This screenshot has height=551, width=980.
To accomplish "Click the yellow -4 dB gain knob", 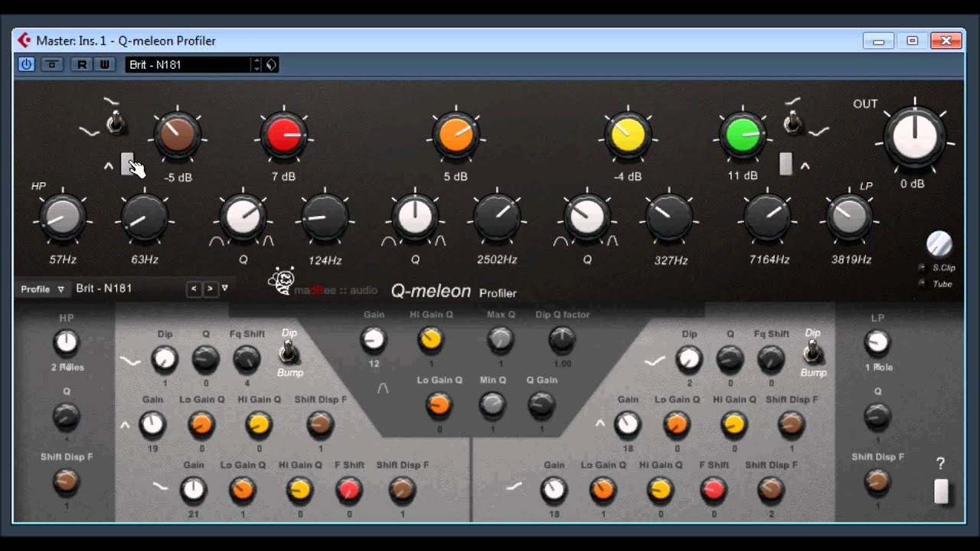I will [628, 136].
